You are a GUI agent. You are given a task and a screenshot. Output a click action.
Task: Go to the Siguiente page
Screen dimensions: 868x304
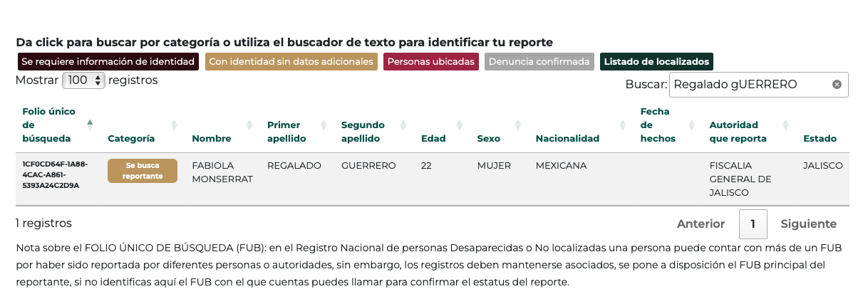[x=808, y=224]
